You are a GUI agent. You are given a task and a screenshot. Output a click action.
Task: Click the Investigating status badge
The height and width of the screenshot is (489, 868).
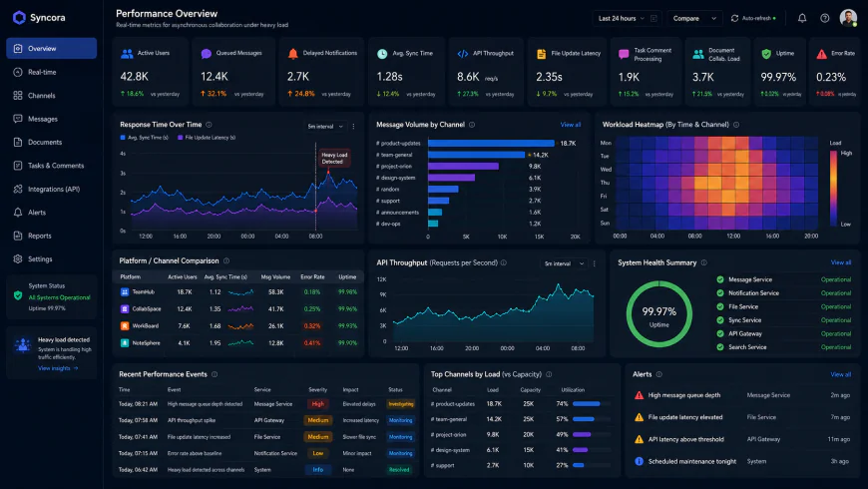401,404
